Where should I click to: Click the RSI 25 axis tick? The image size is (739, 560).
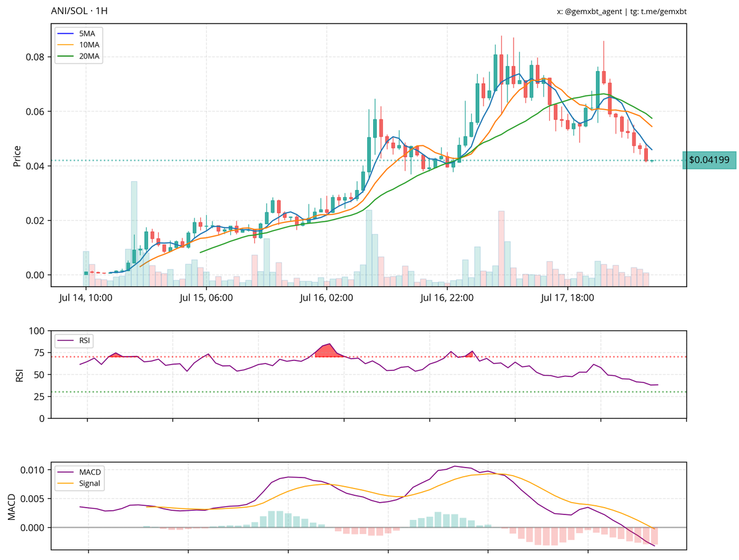pos(39,397)
